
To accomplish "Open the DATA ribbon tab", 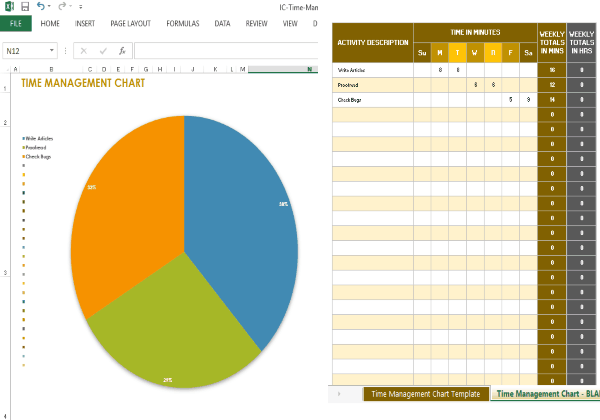I will click(x=222, y=23).
